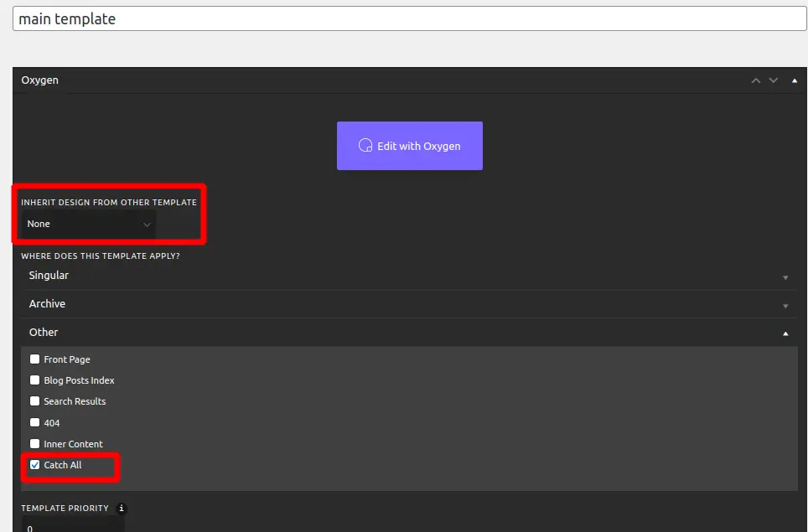Click the template priority info icon
Viewport: 808px width, 532px height.
(121, 508)
